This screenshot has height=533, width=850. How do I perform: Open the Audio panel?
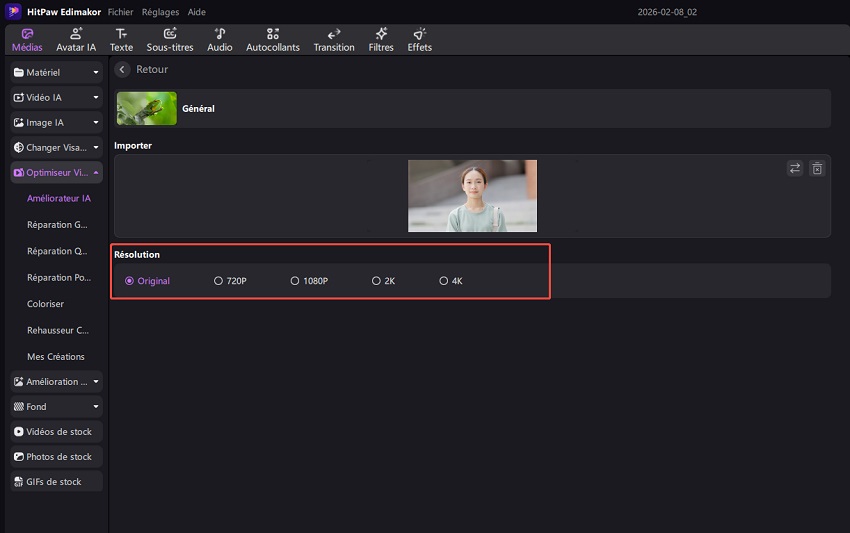[220, 40]
